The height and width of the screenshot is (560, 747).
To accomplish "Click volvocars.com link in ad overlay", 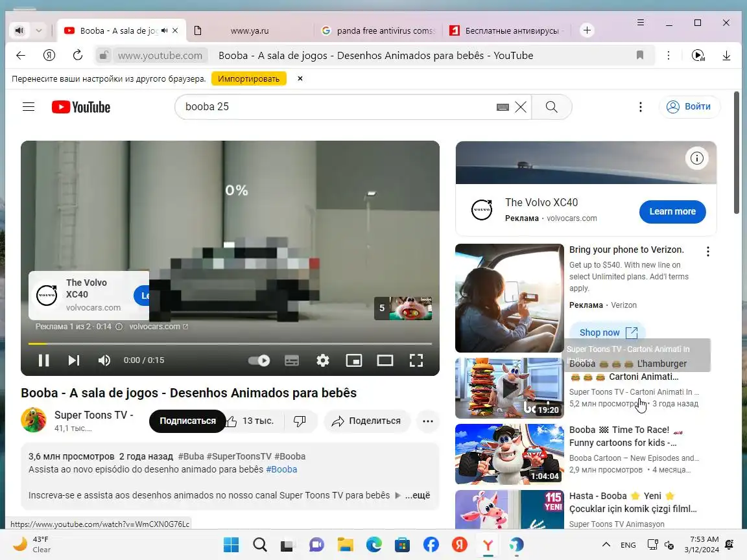I will click(x=158, y=327).
